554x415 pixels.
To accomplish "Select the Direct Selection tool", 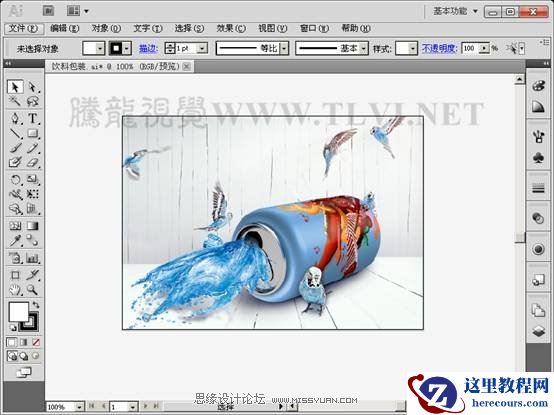I will click(x=32, y=87).
